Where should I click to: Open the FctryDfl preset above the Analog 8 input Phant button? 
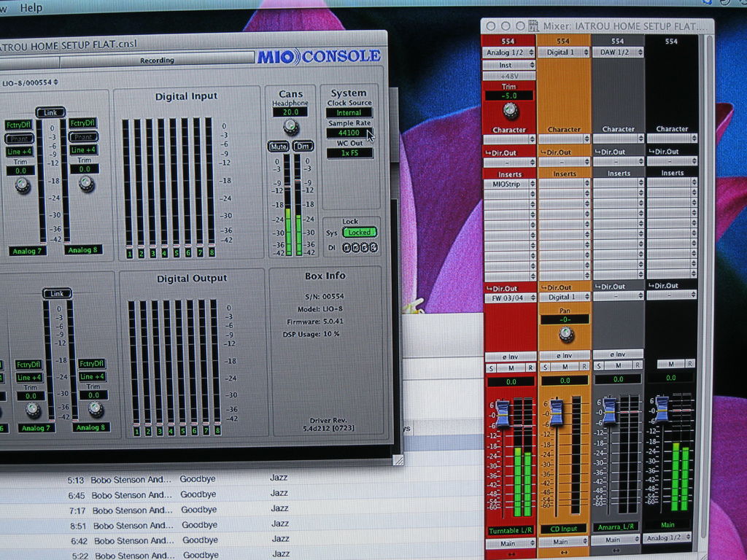click(x=83, y=123)
